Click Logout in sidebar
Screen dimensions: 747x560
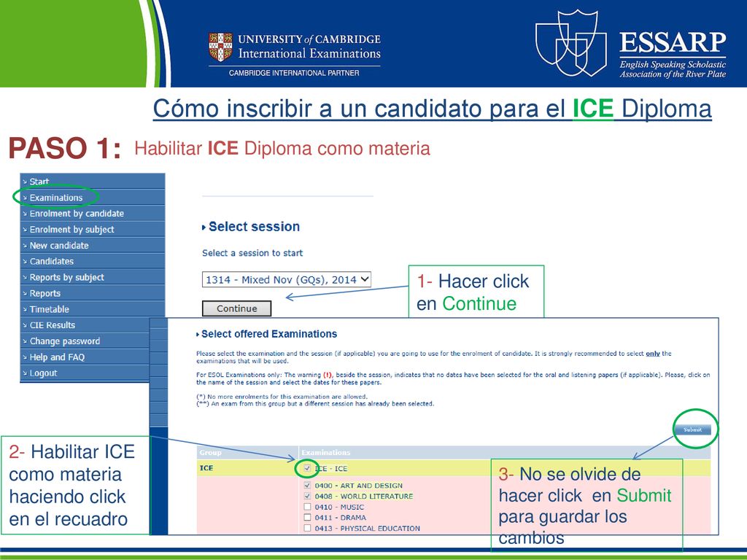86,373
